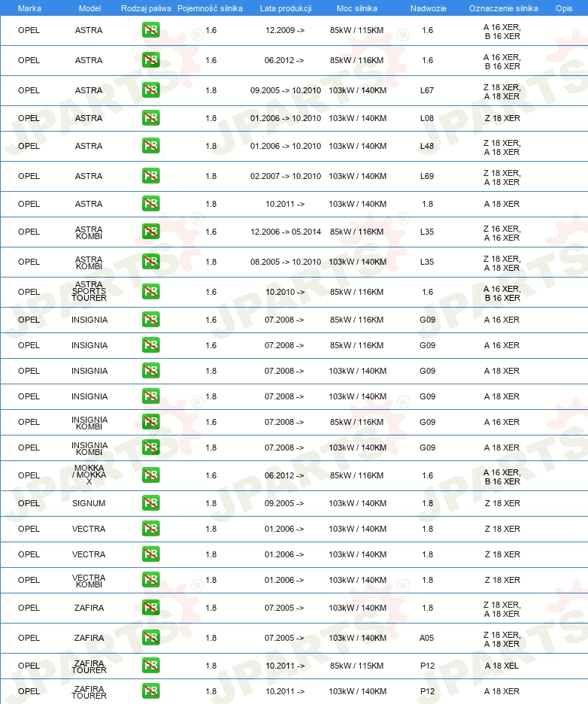Click fuel icon in SIGNUM row
588x704 pixels.
[151, 503]
